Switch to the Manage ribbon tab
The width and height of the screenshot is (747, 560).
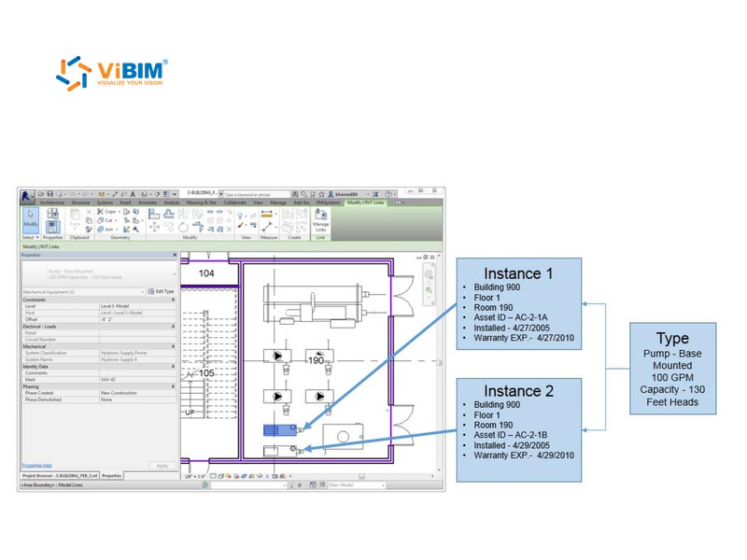tap(278, 203)
